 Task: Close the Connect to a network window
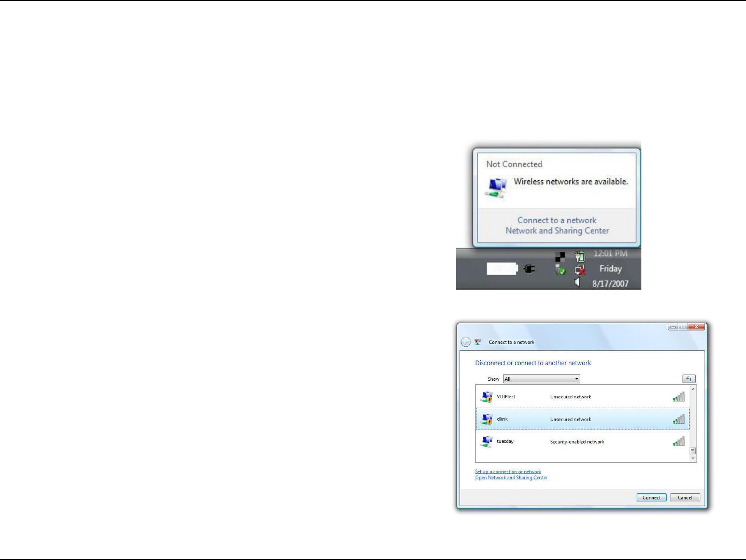[697, 327]
